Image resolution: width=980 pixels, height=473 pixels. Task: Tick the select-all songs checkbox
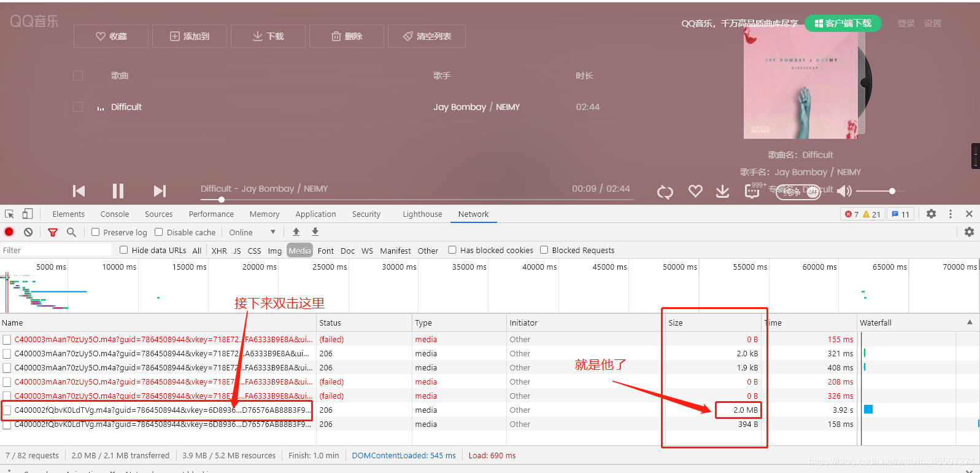pos(78,76)
